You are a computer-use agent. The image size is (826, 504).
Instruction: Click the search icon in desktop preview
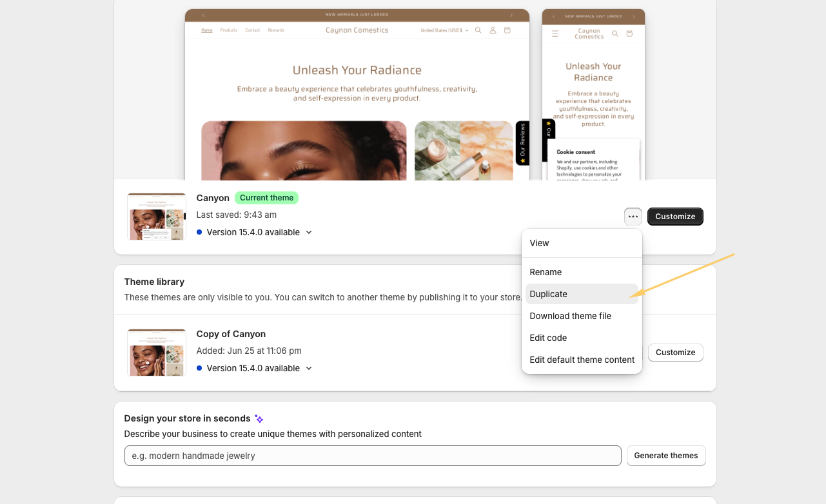coord(478,30)
